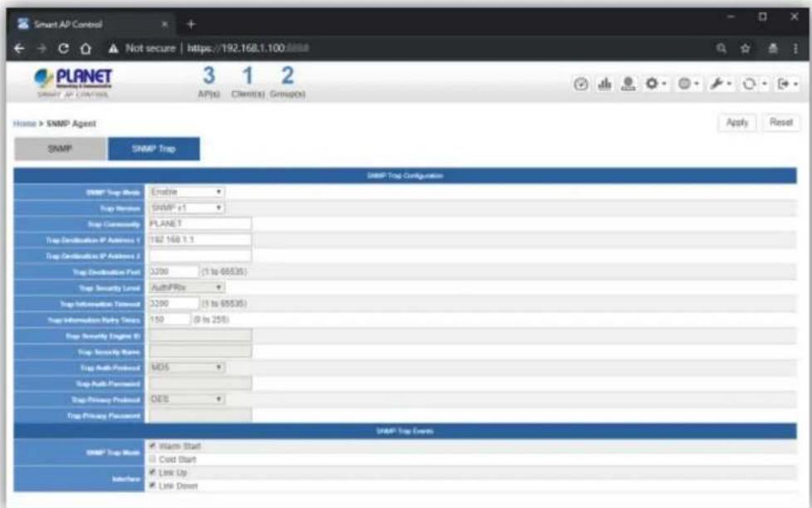The image size is (812, 508).
Task: Toggle the Link Up checkbox
Action: click(x=152, y=472)
